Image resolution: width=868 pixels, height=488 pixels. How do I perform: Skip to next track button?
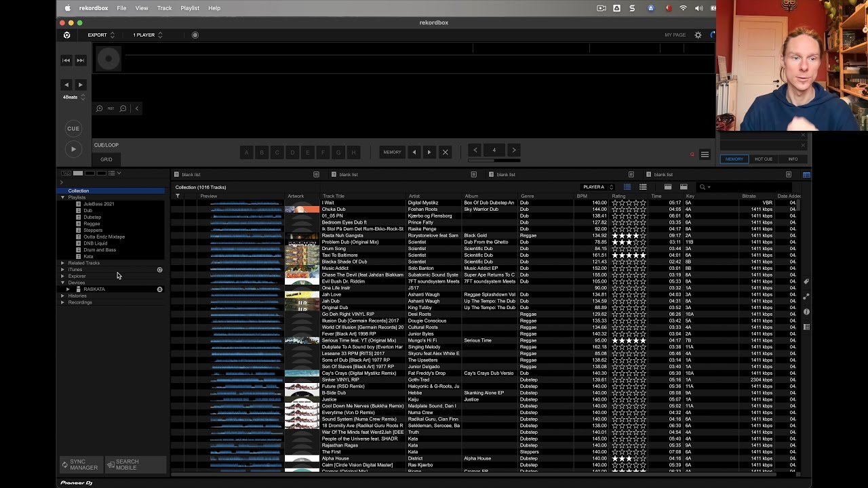pyautogui.click(x=81, y=60)
